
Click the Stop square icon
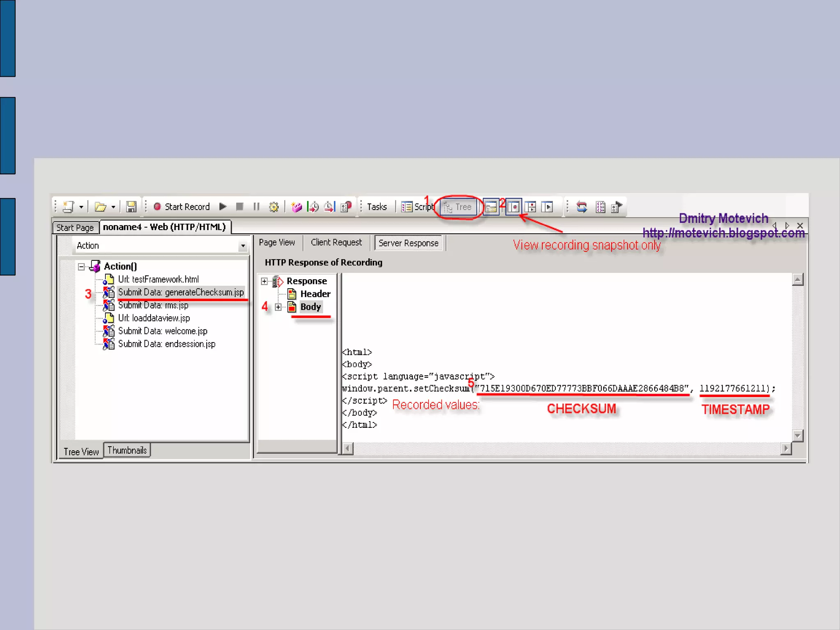click(x=240, y=207)
